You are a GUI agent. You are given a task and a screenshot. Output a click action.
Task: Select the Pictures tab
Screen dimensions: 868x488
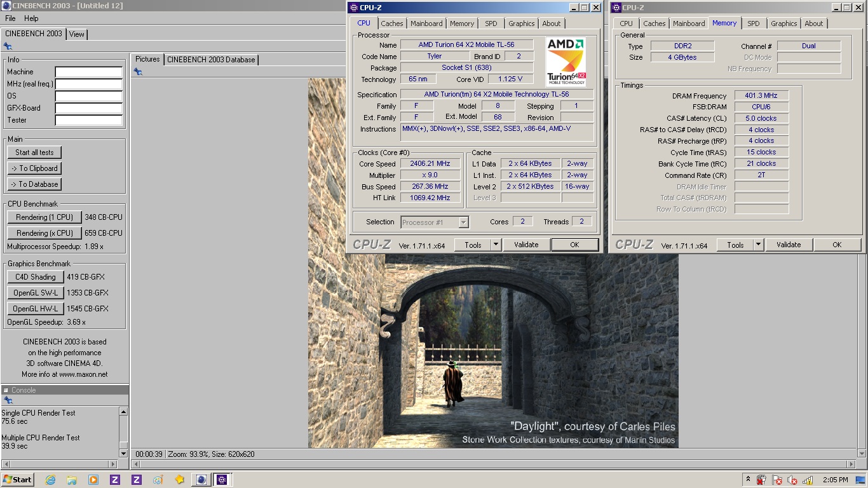pos(147,59)
